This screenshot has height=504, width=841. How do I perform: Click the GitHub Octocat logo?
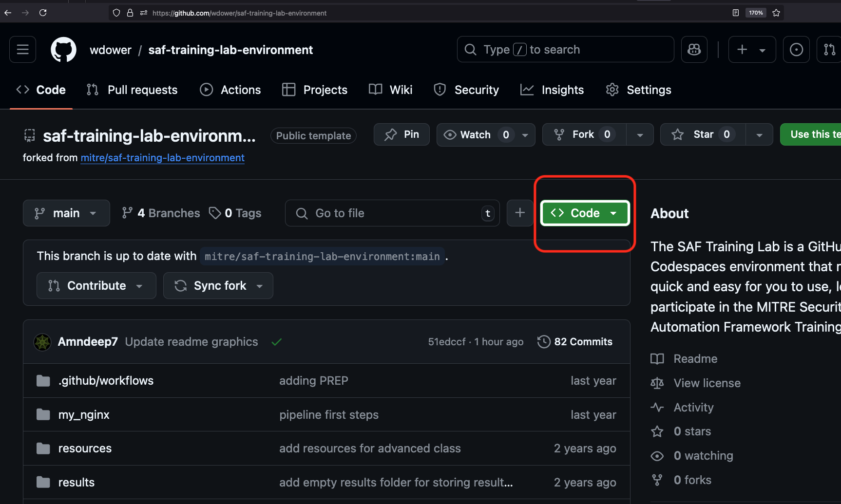click(63, 50)
